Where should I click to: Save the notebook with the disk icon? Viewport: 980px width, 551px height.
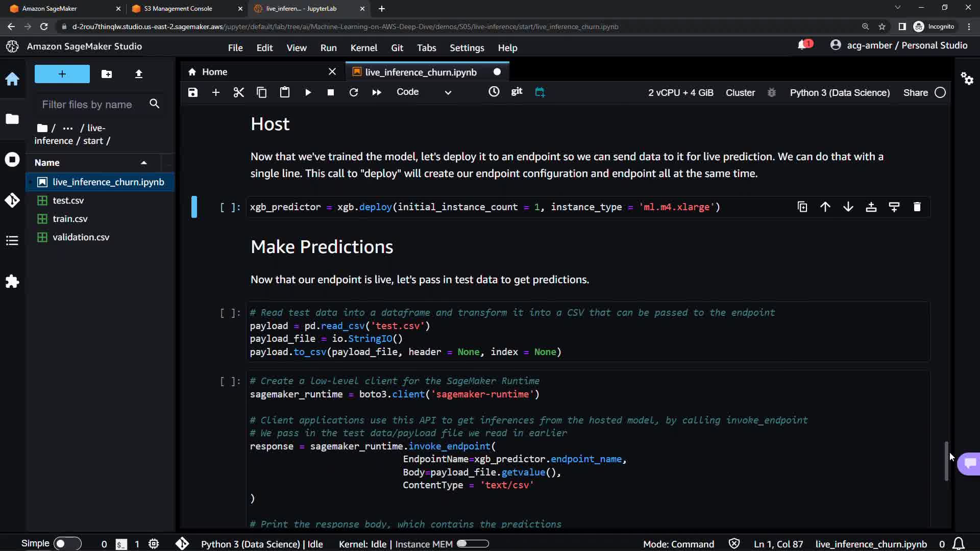[x=192, y=92]
